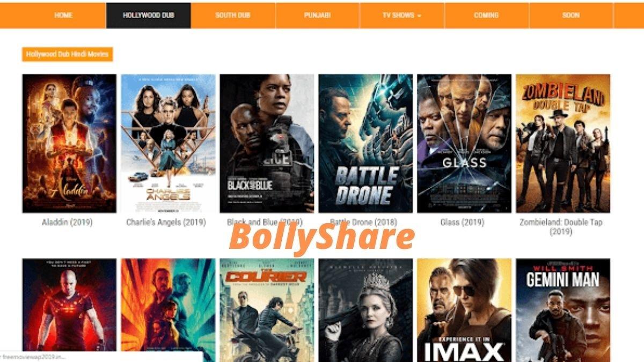Click the Hollywood Dub Hindi Movies label

[67, 54]
